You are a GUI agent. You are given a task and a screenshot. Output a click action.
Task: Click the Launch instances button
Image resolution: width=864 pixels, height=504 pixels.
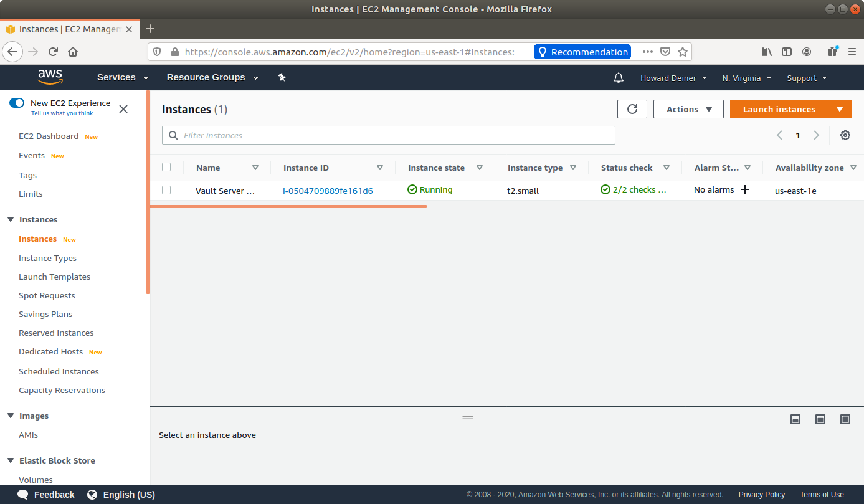point(779,109)
